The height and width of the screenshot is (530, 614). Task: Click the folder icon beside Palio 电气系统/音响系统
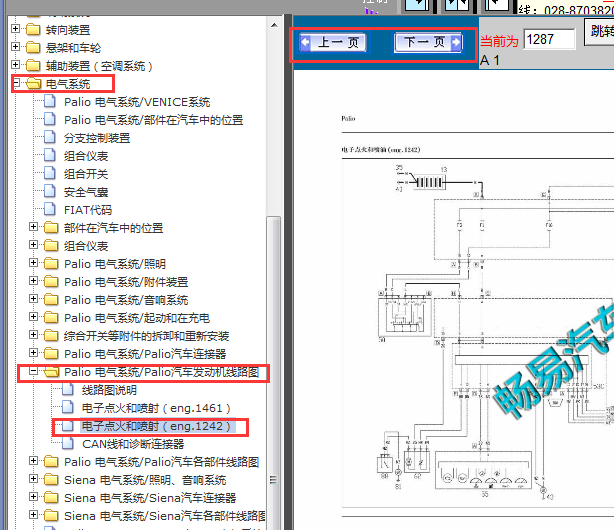click(x=51, y=300)
